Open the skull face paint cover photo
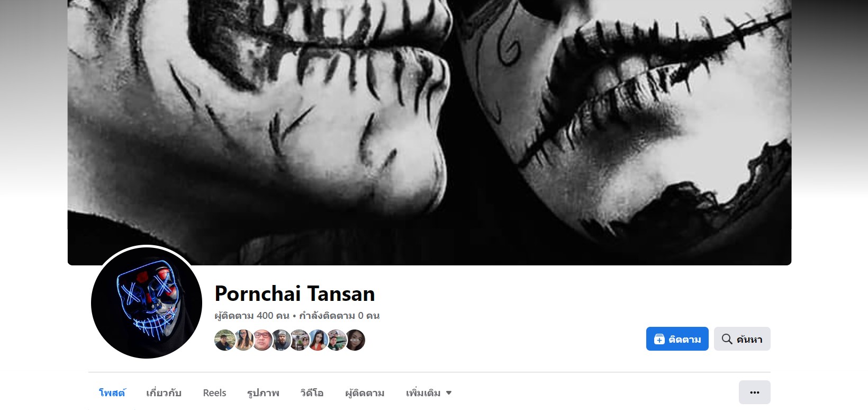 pyautogui.click(x=429, y=132)
